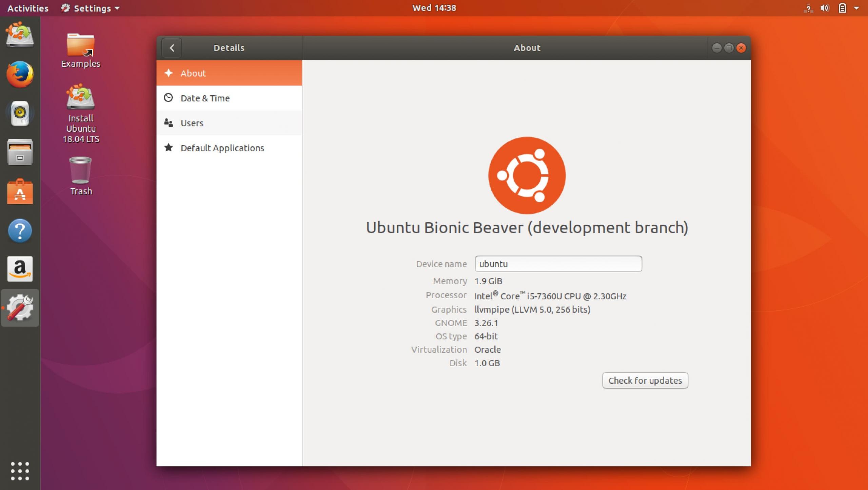Select Default Applications in the sidebar
868x490 pixels.
(x=222, y=148)
